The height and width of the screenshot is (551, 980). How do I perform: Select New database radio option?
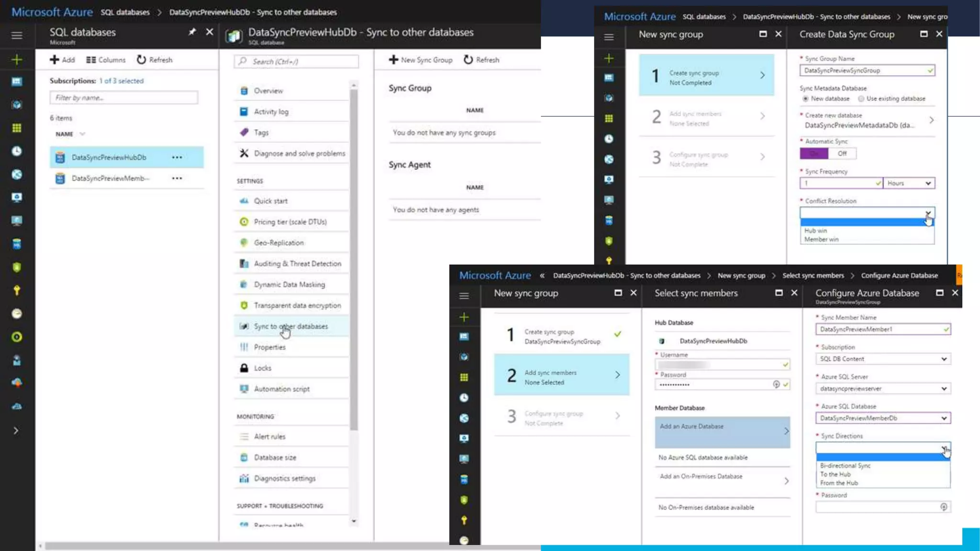coord(825,99)
